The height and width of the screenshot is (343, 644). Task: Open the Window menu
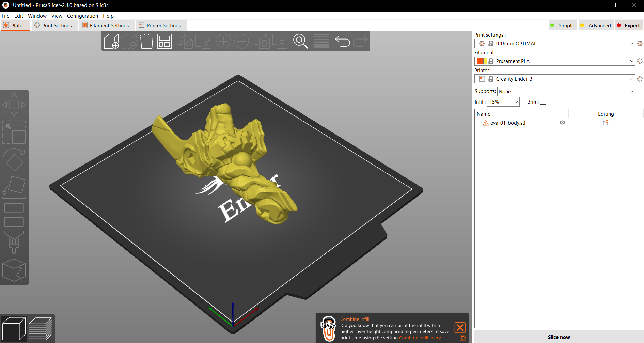tap(37, 16)
